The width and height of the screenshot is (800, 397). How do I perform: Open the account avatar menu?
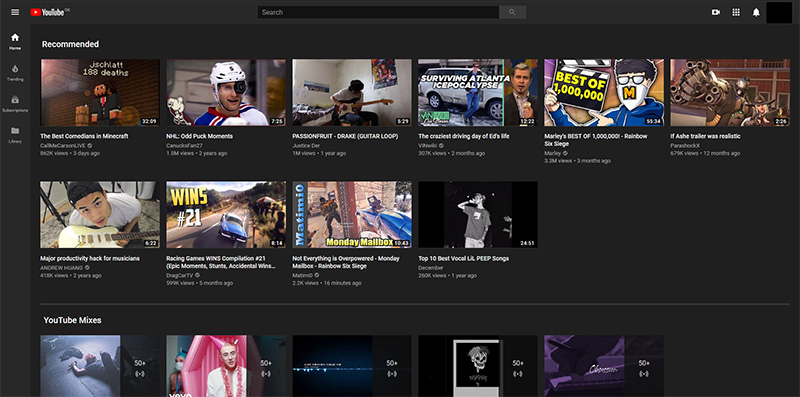[779, 12]
